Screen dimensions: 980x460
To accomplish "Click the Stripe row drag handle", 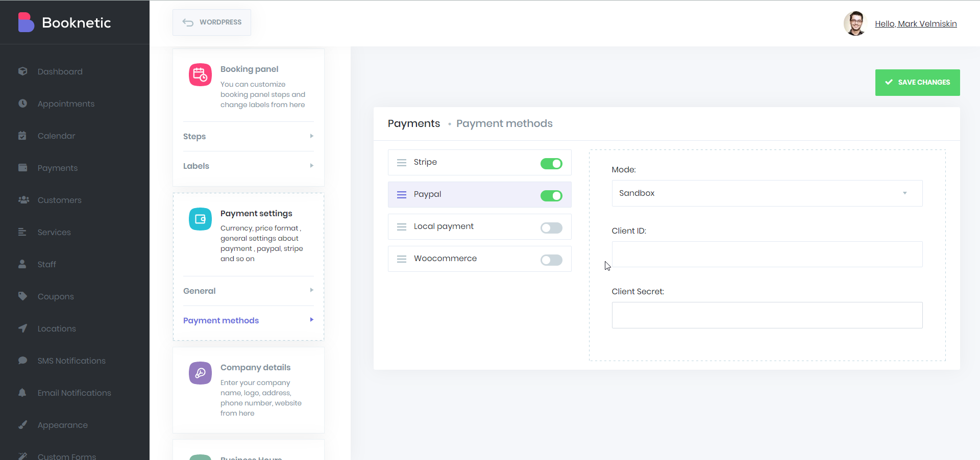I will click(402, 163).
